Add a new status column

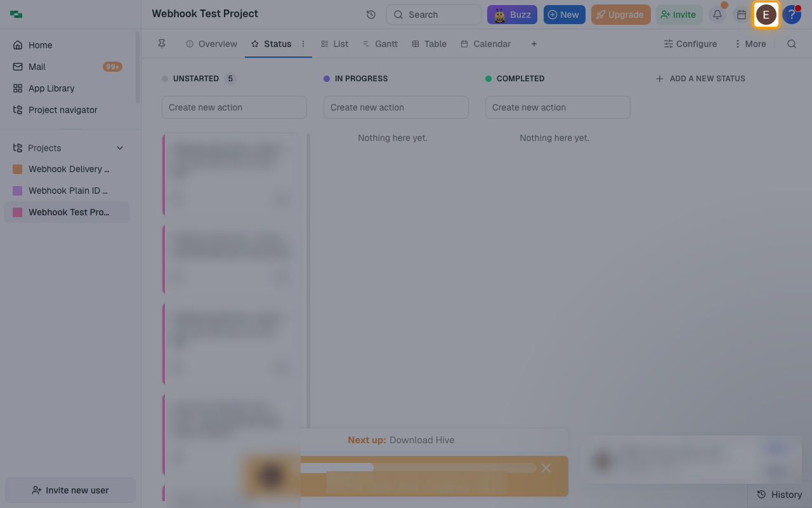[x=700, y=79]
